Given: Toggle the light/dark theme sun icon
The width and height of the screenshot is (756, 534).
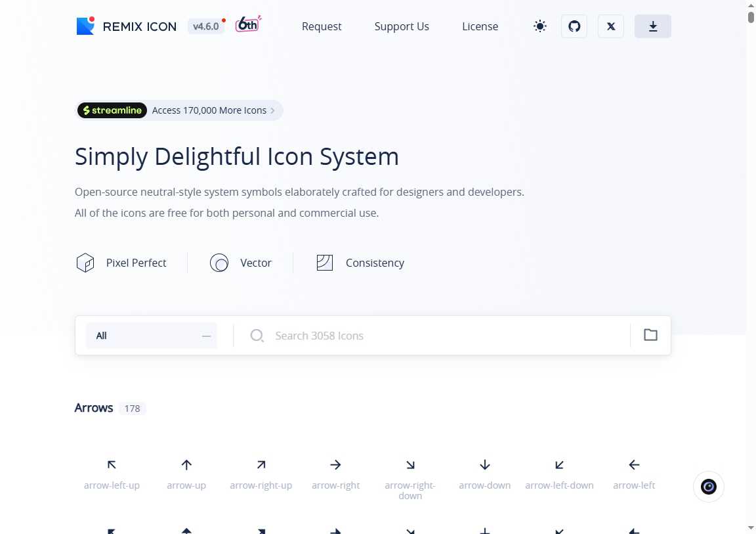Looking at the screenshot, I should click(540, 26).
